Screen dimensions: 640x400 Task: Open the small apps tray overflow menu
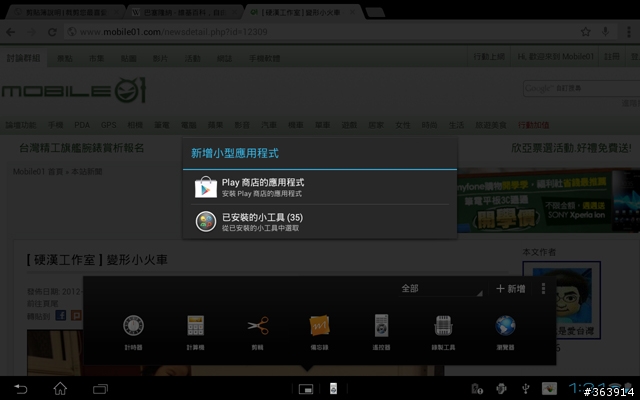pos(543,289)
